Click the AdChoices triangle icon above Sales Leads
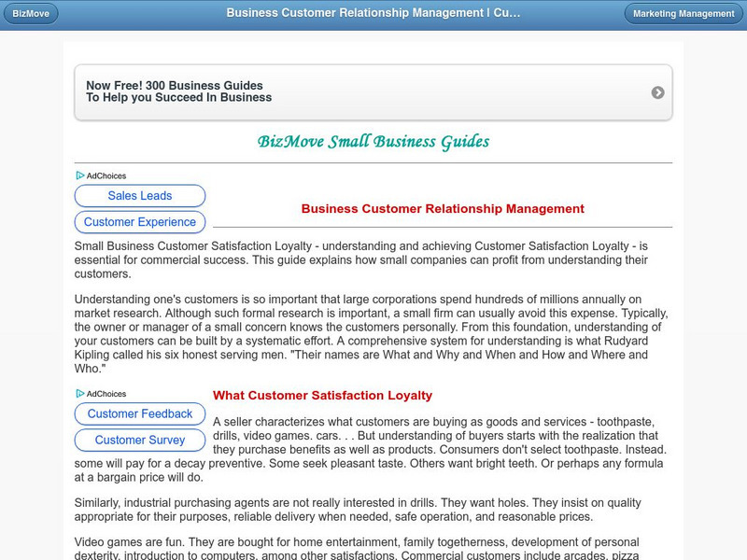 click(x=80, y=175)
